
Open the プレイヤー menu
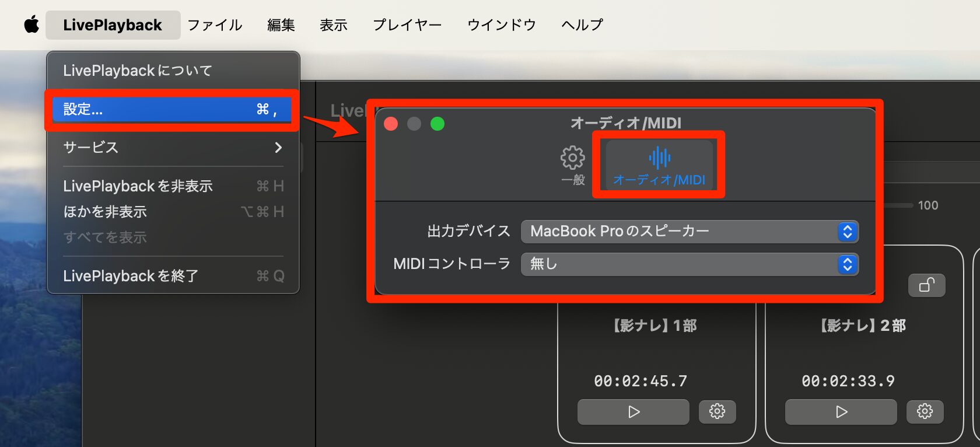click(407, 25)
